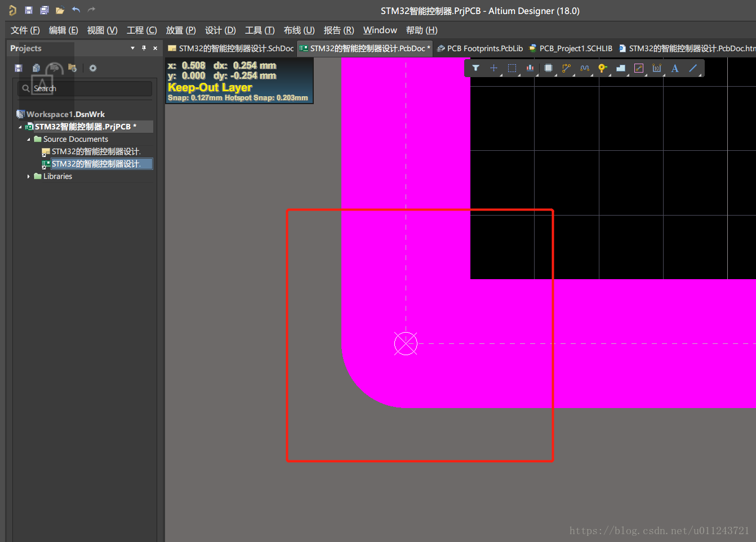Viewport: 756px width, 542px height.
Task: Click the Open Document folder icon
Action: (x=60, y=10)
